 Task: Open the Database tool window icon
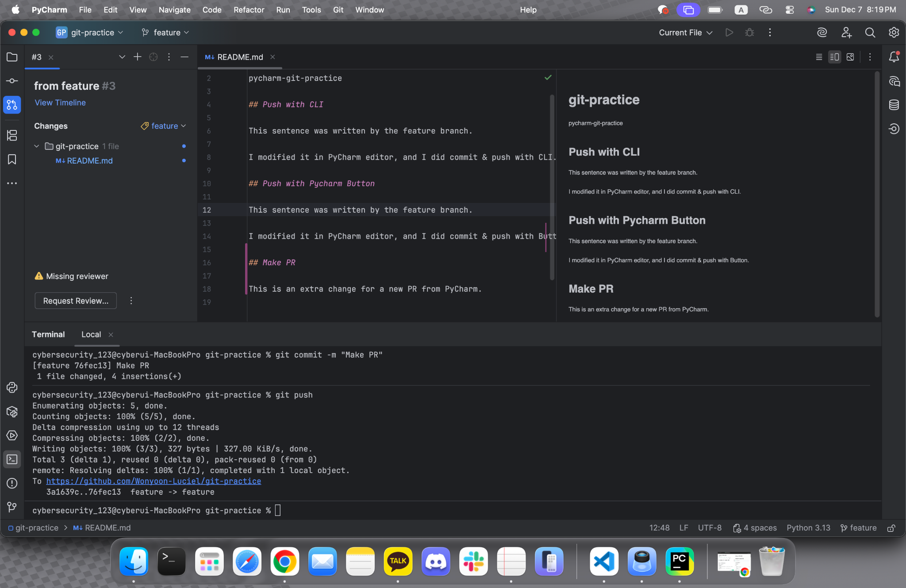tap(894, 105)
